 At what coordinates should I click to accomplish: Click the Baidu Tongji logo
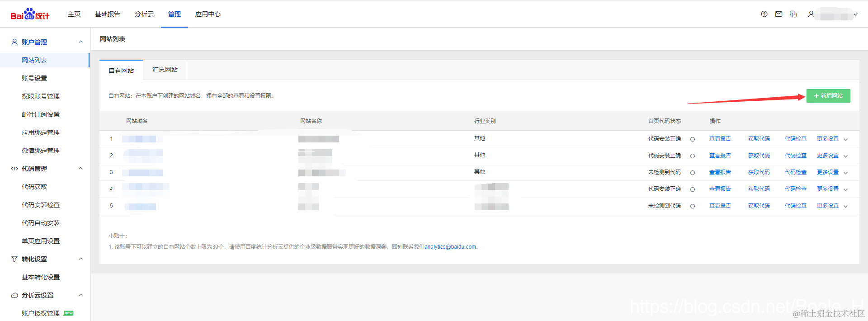(30, 14)
